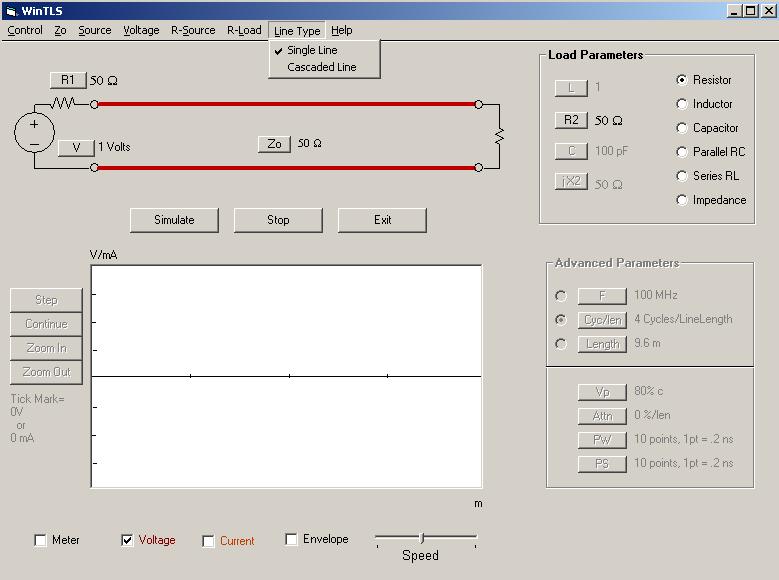Image resolution: width=779 pixels, height=580 pixels.
Task: Click the voltage source circle symbol
Action: tap(34, 132)
